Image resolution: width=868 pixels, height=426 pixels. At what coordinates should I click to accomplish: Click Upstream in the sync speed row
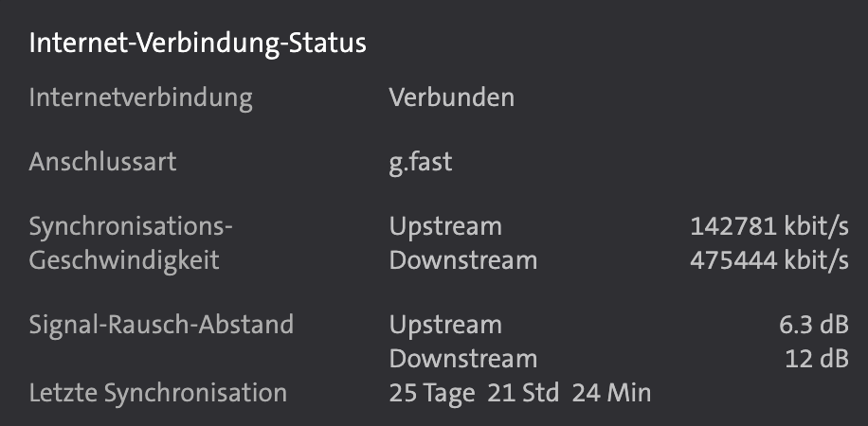coord(445,227)
